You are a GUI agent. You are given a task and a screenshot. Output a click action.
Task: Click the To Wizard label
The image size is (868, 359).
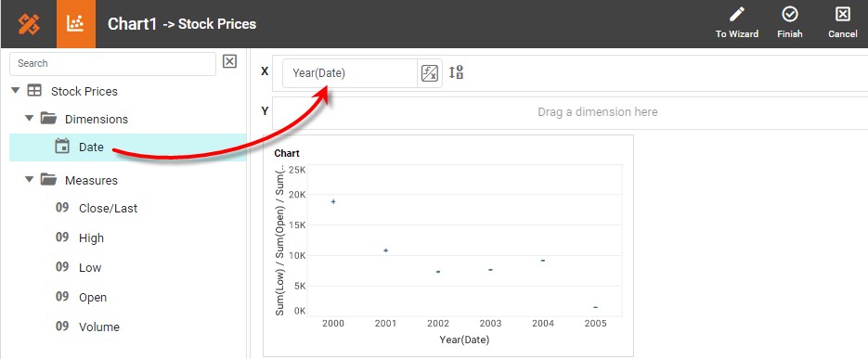click(737, 33)
